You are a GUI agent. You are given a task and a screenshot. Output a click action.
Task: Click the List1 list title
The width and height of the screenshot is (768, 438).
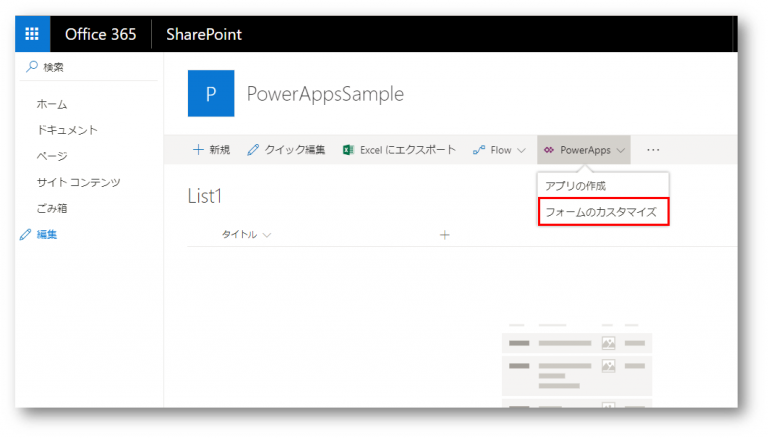pos(205,196)
